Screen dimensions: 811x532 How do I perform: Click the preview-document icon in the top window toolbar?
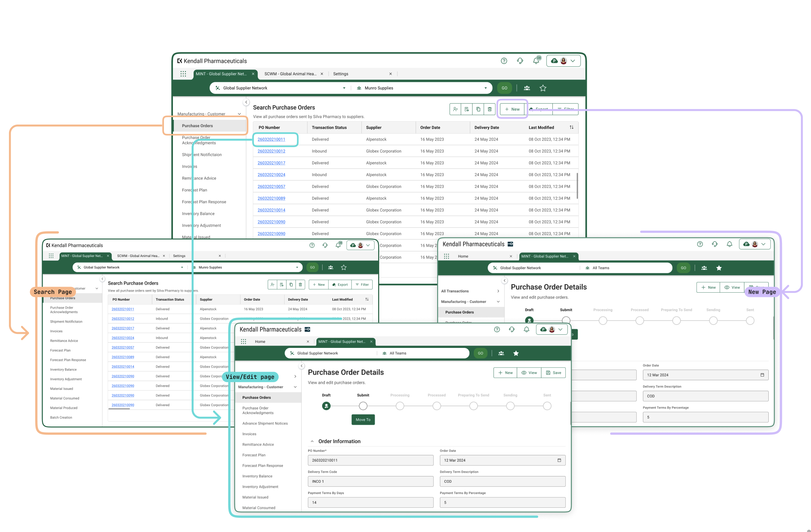466,109
